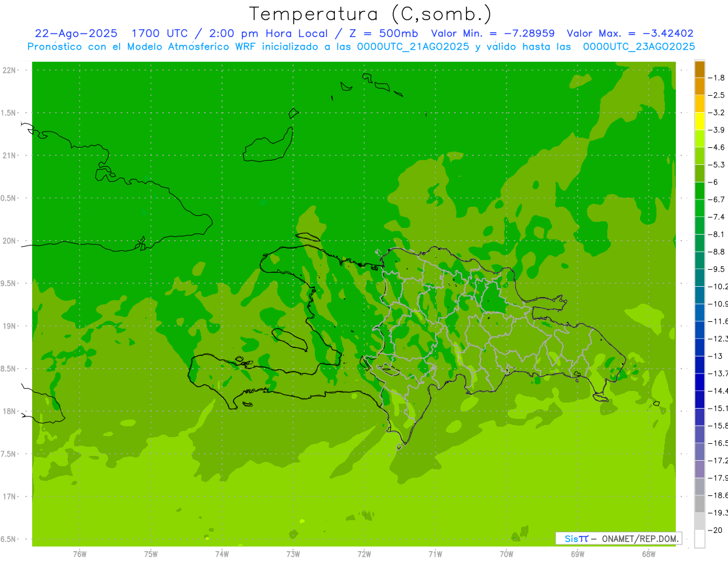Pick the yellow swatch between -3.2 and -3.9
This screenshot has height=562, width=728.
pyautogui.click(x=699, y=121)
